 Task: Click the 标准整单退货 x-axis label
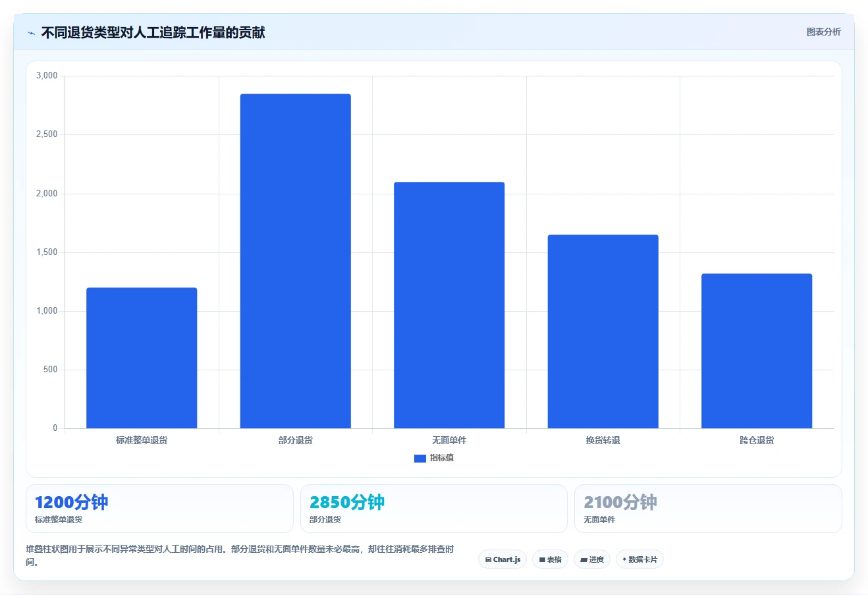142,440
